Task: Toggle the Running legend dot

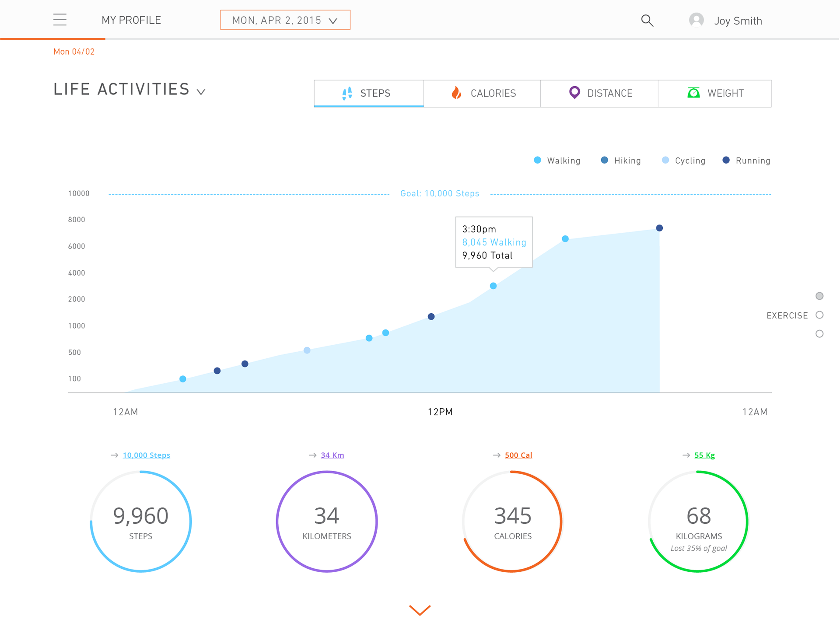Action: [x=726, y=160]
